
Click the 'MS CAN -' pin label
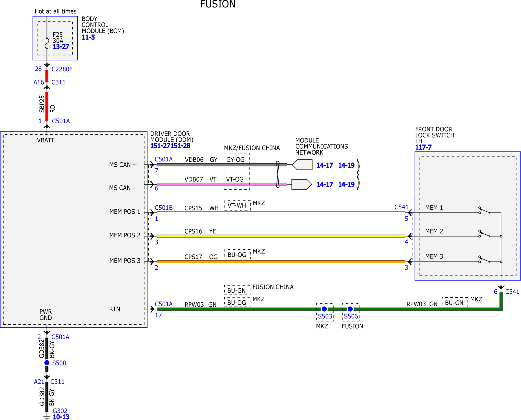[122, 188]
